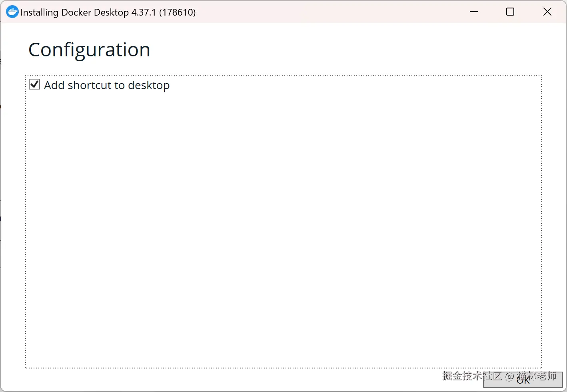Select the 'Add shortcut to desktop' label text
The image size is (567, 392).
pos(107,85)
